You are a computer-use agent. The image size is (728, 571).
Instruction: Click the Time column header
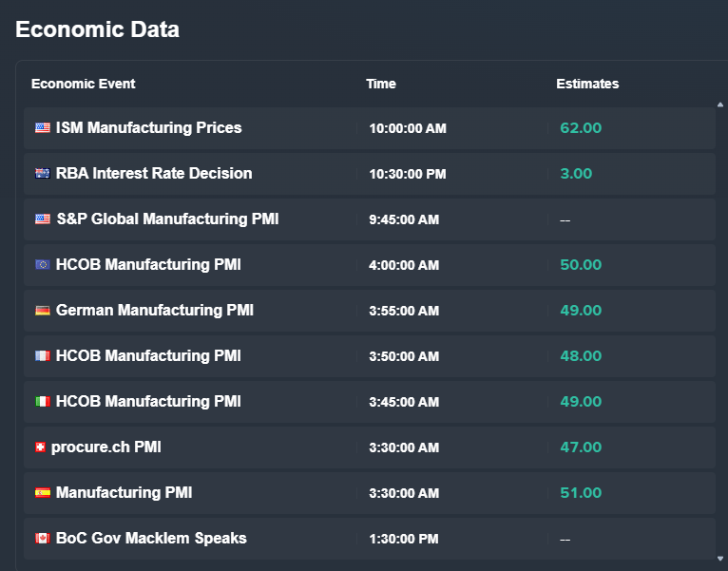(x=381, y=84)
